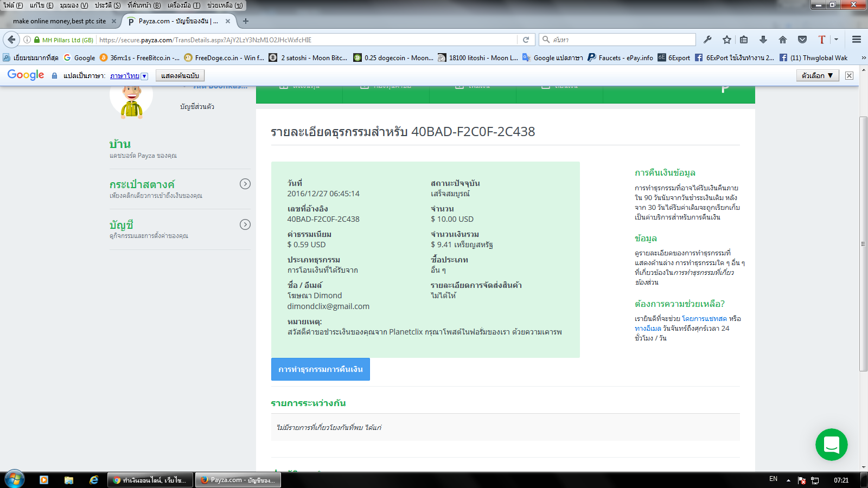Open the Google bookmark
Image resolution: width=868 pixels, height=488 pixels.
click(79, 57)
